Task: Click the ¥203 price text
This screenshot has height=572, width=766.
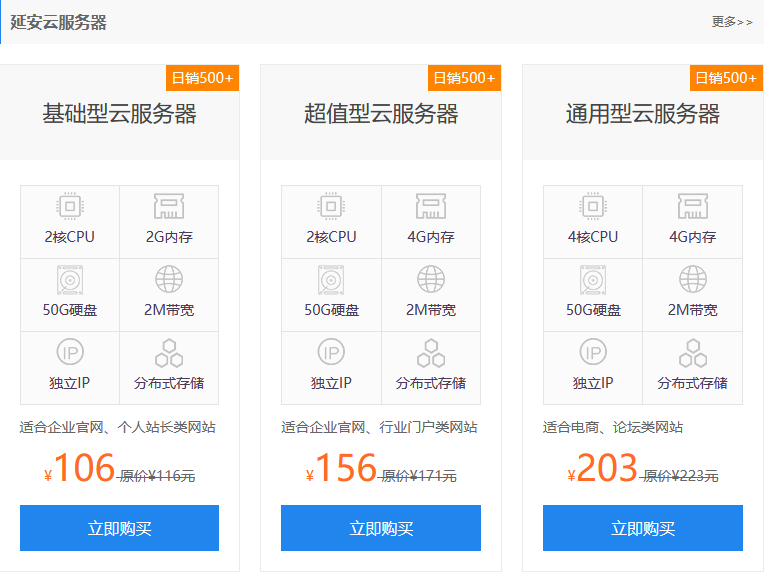Action: 603,468
